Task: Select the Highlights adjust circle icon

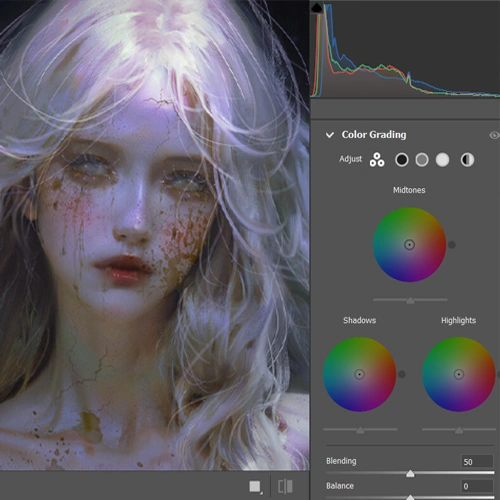Action: 442,160
